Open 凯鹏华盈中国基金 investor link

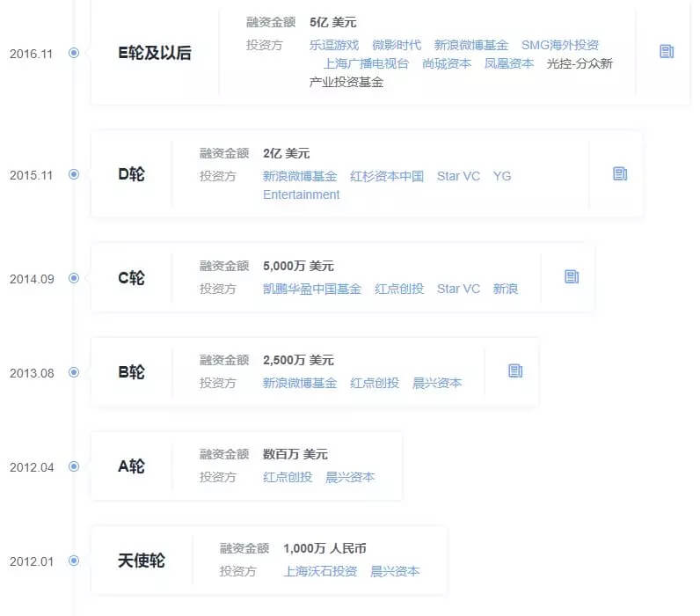pos(311,289)
